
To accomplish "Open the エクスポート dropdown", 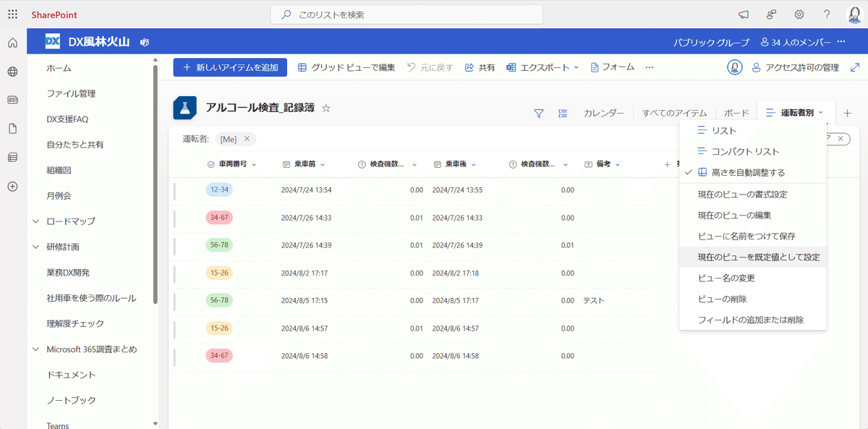I will point(542,67).
